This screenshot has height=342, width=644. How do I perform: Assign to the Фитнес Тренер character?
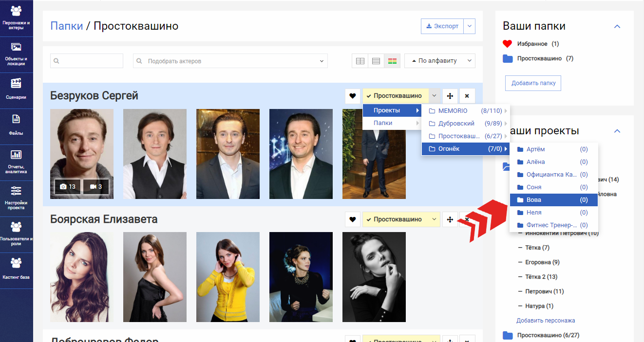(554, 225)
